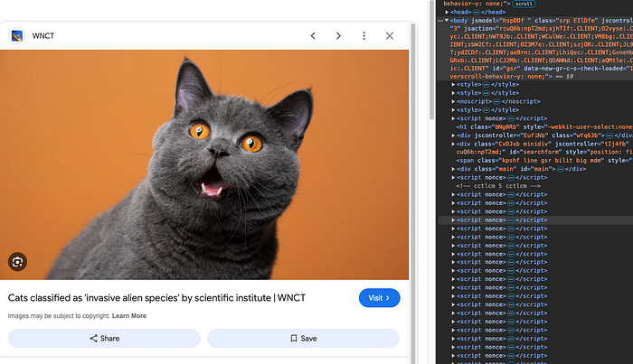
Task: Expand the div with id main
Action: pos(453,168)
